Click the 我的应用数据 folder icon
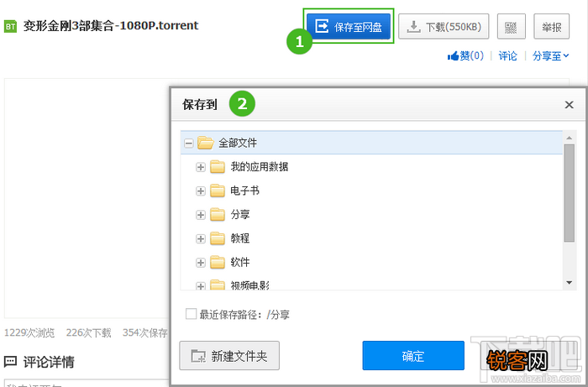 tap(218, 167)
